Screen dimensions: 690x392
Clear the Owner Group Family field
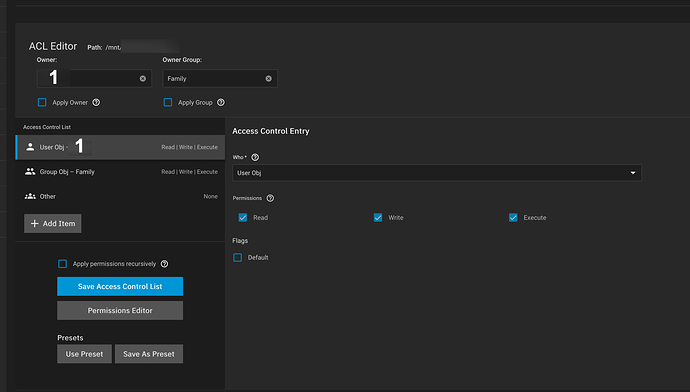268,78
